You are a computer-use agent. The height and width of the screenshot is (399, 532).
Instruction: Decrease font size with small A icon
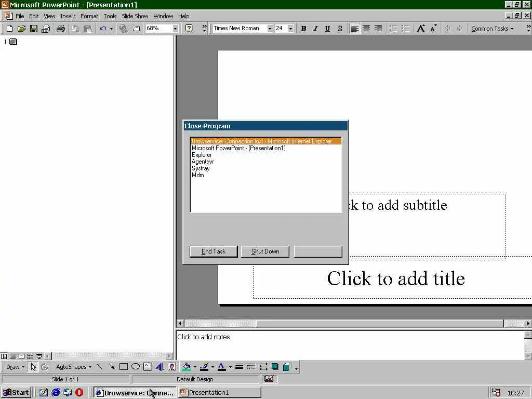pyautogui.click(x=433, y=29)
